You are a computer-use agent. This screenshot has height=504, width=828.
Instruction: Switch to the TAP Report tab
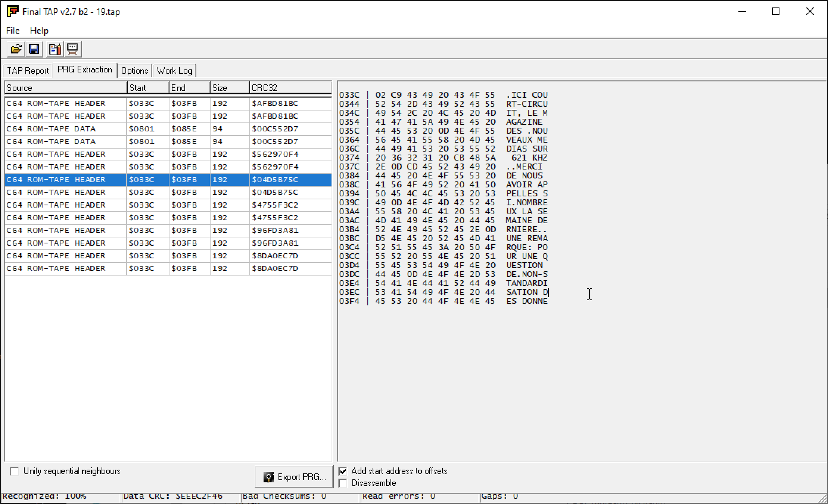(x=28, y=71)
